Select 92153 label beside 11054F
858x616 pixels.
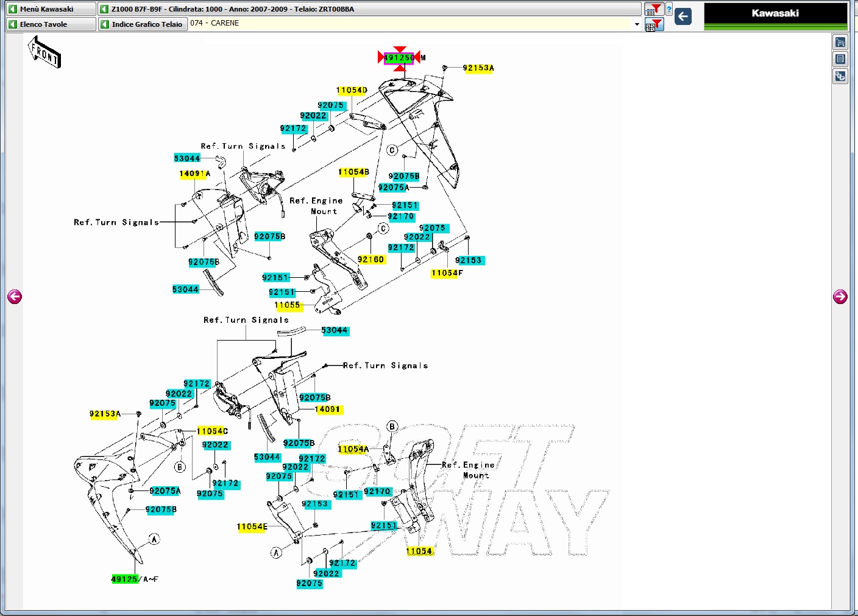[469, 261]
